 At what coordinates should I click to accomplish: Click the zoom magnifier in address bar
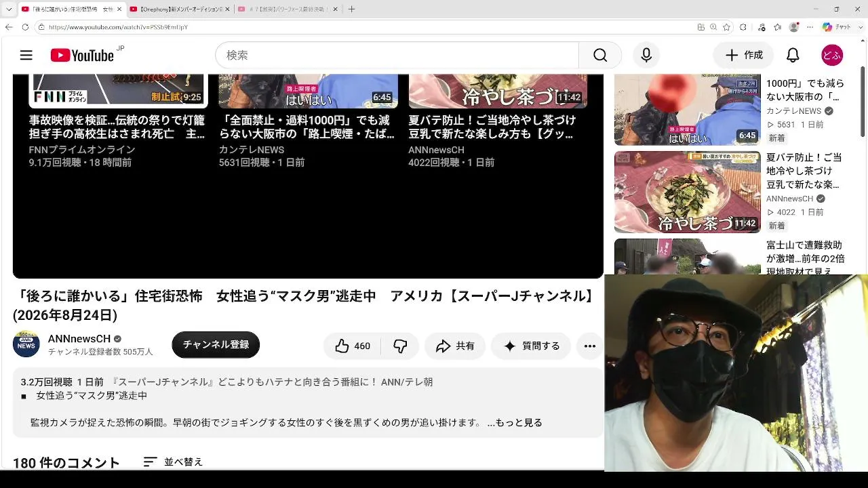pos(713,27)
